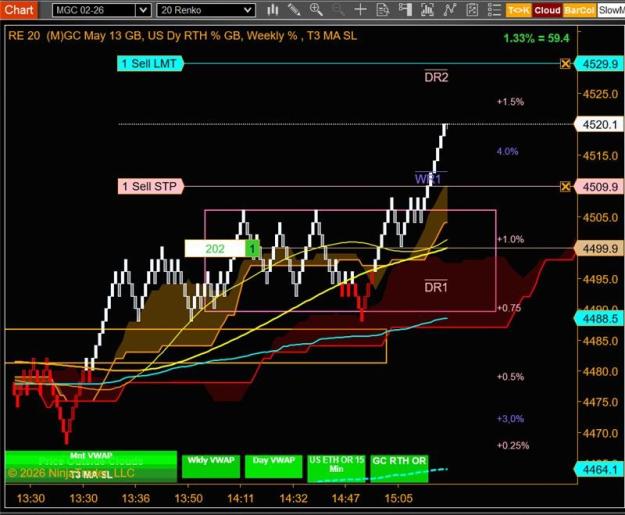625x515 pixels.
Task: Click the 4470.0 price axis label
Action: 600,433
